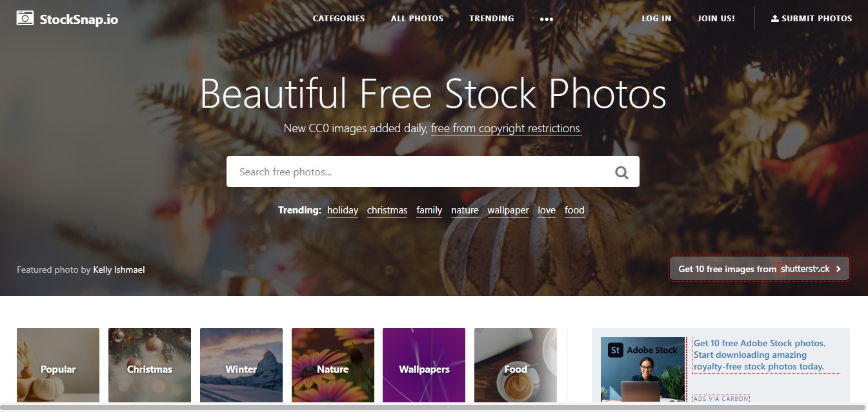This screenshot has width=868, height=412.
Task: Go to All Photos in navigation
Action: pos(417,18)
